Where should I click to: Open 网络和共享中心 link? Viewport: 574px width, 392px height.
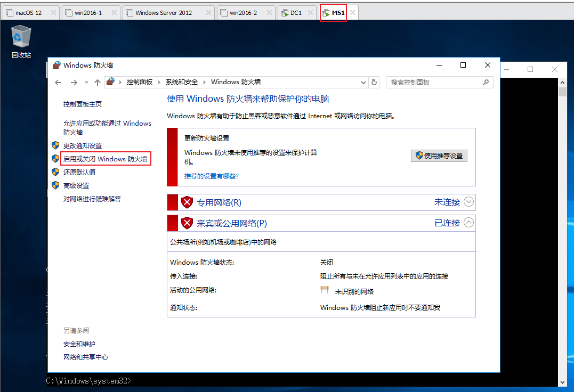(86, 357)
